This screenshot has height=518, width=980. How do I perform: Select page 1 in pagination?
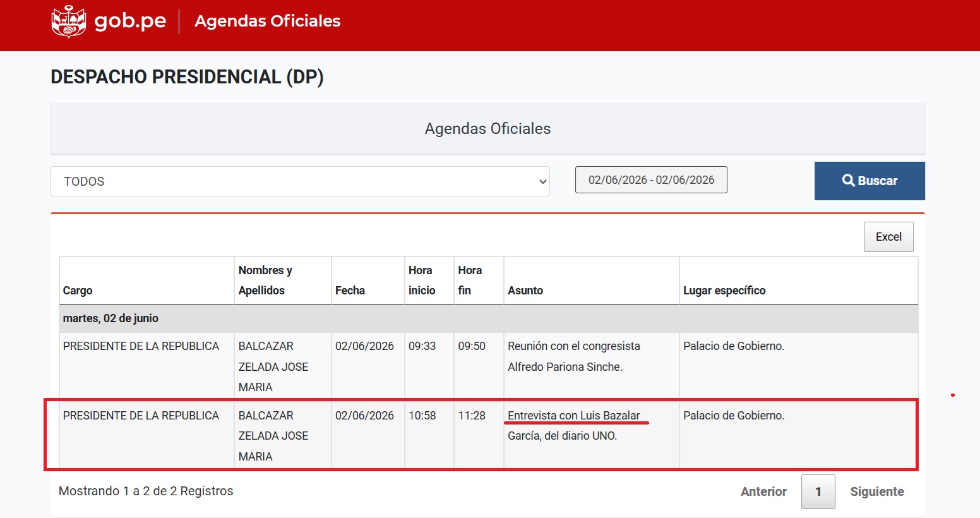(x=818, y=491)
